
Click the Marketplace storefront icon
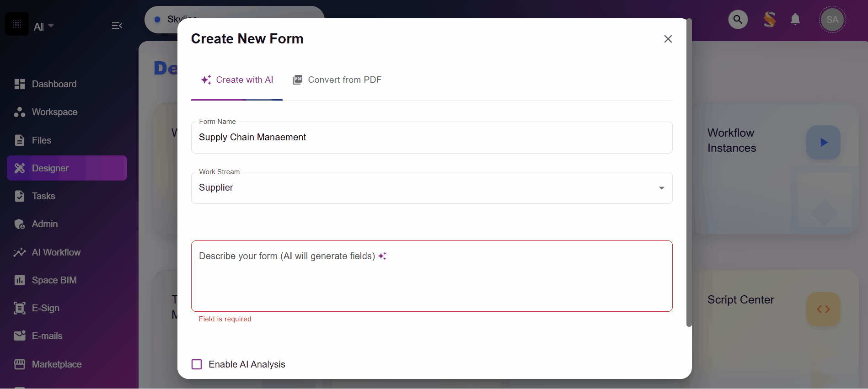tap(20, 364)
